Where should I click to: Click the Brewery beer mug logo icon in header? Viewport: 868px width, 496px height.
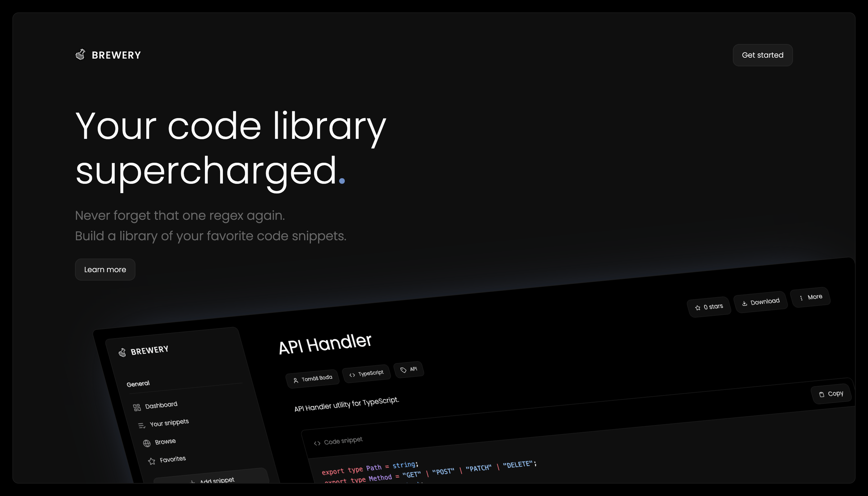(x=80, y=55)
